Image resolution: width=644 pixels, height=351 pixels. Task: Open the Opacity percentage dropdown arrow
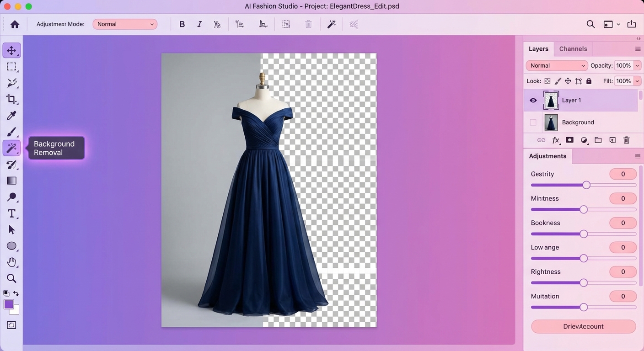tap(637, 66)
